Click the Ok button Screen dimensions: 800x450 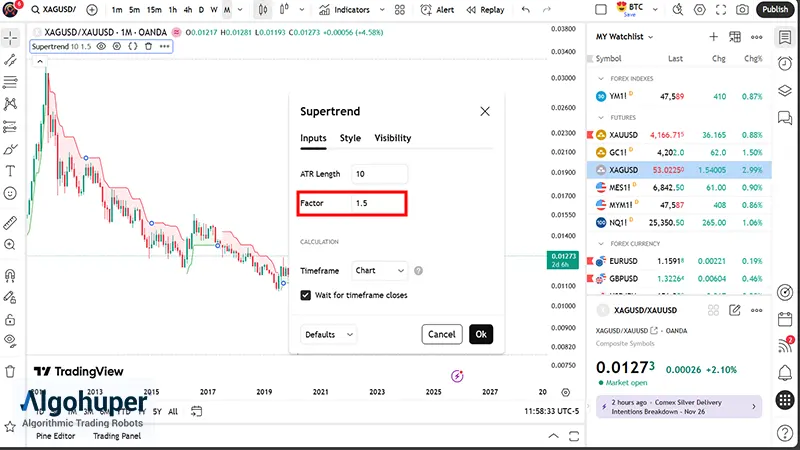481,334
